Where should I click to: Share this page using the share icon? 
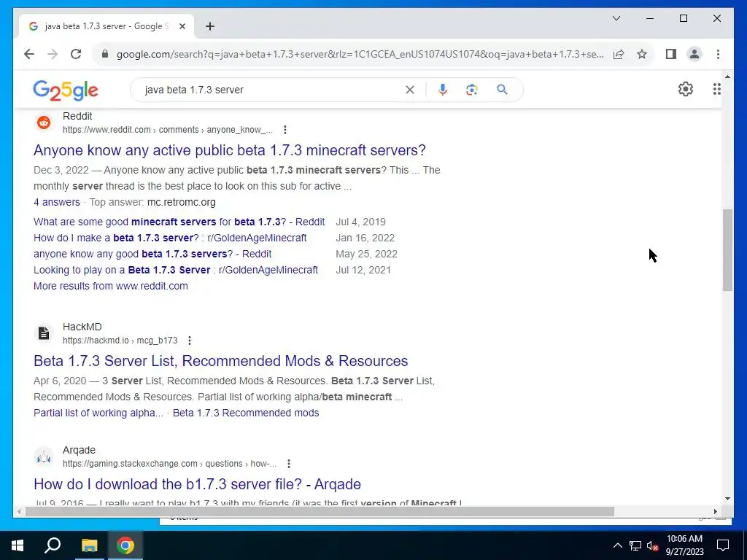(x=619, y=54)
